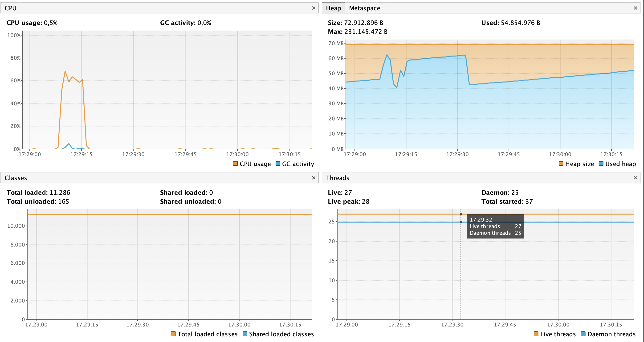Click the 10.000 label on Classes axis
The image size is (644, 342).
(x=16, y=226)
